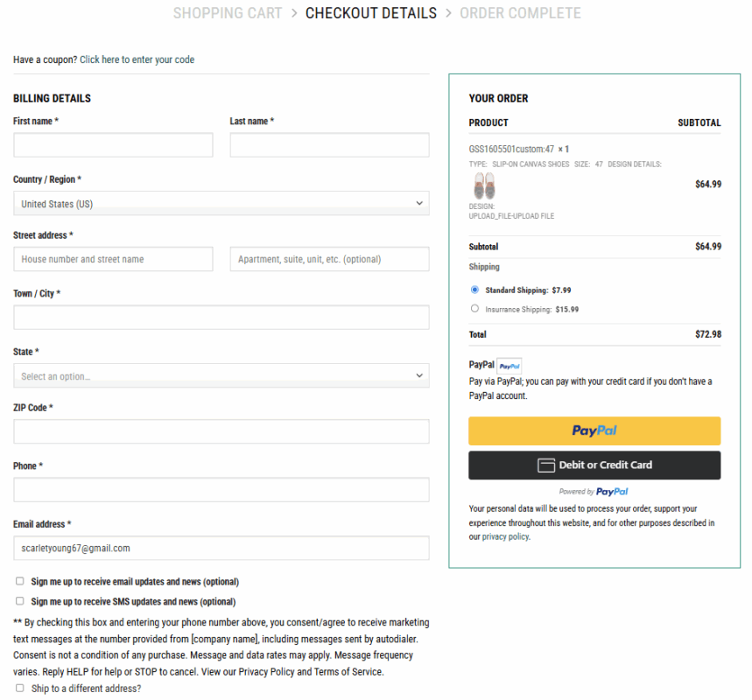Image resolution: width=752 pixels, height=700 pixels.
Task: Go back to Shopping Cart step
Action: [228, 13]
